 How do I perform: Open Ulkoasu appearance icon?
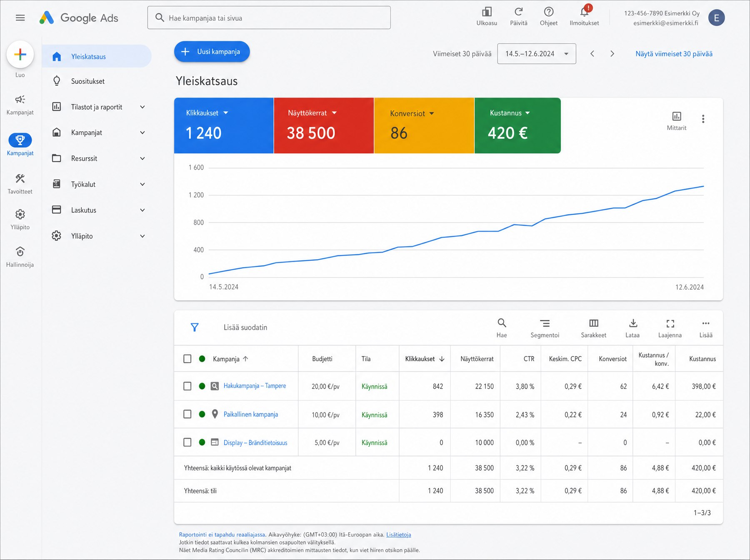coord(487,12)
